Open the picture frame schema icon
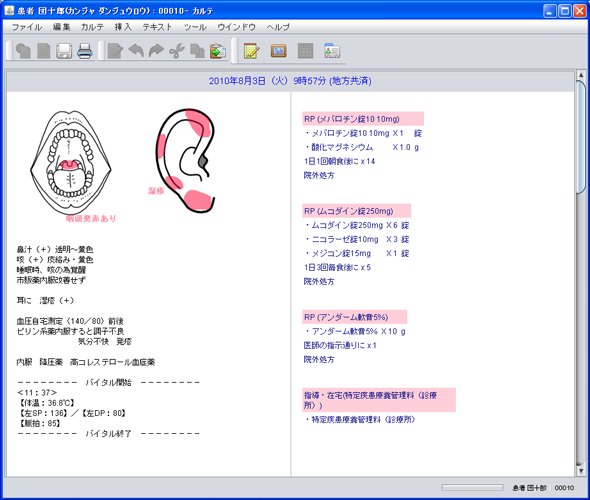Image resolution: width=590 pixels, height=500 pixels. coord(278,51)
